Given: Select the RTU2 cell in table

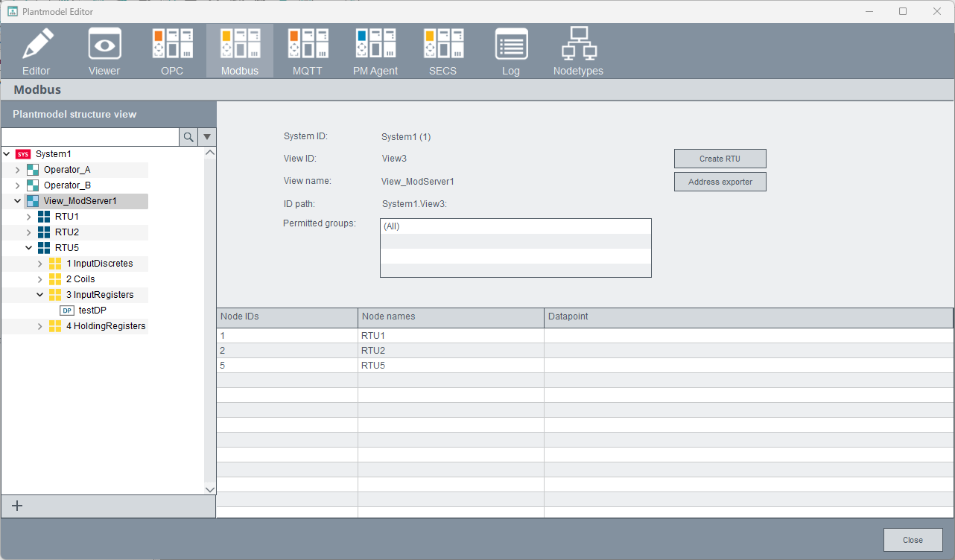Looking at the screenshot, I should (x=451, y=351).
